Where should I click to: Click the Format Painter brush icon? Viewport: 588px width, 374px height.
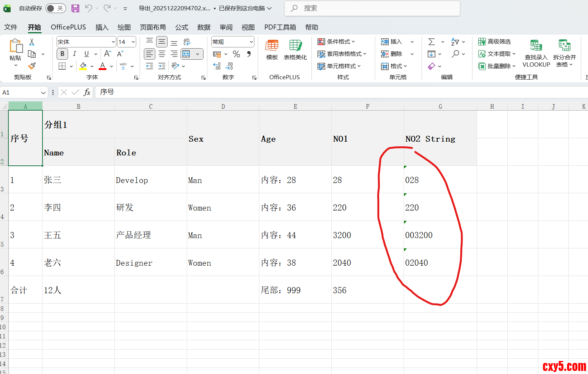[x=32, y=66]
